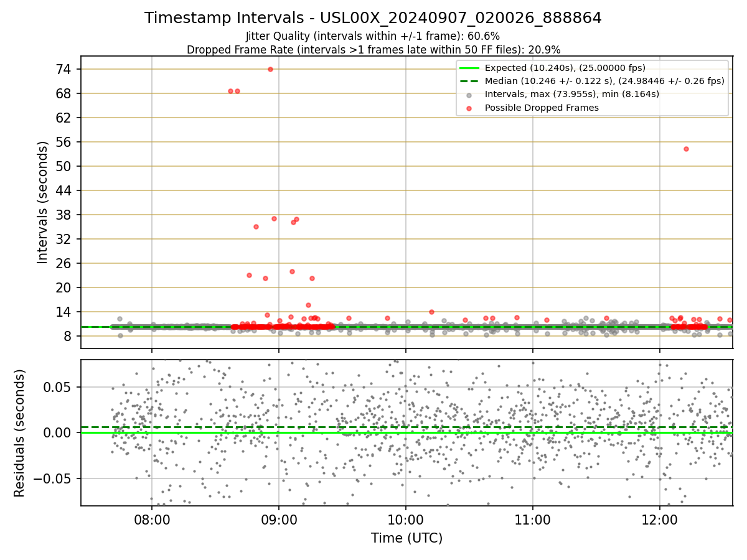Click the 0.05 residual tick label
Viewport: 747px width, 560px height.
pos(59,387)
